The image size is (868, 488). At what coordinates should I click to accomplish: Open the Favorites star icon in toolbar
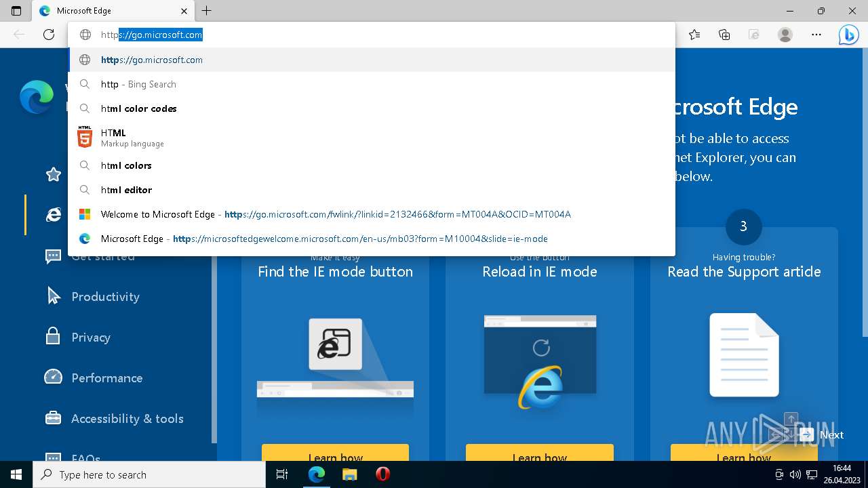point(694,35)
